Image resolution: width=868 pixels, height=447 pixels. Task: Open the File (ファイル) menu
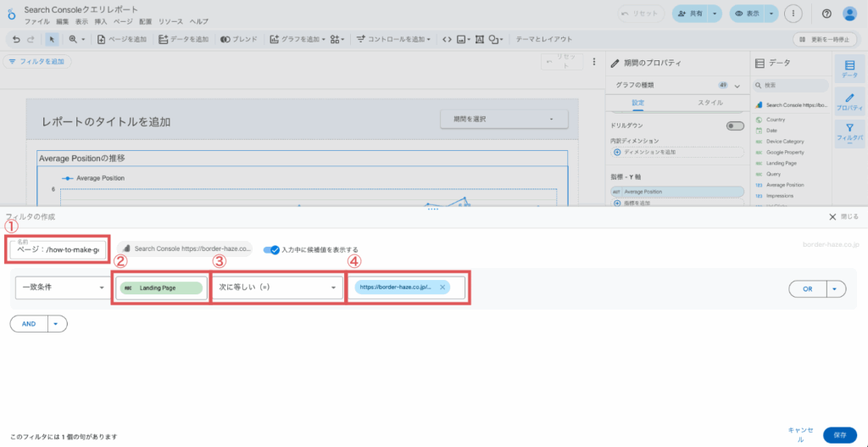point(37,21)
